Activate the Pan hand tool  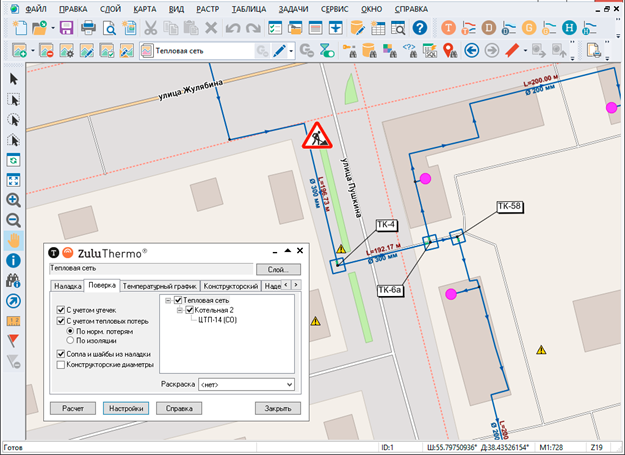pyautogui.click(x=14, y=240)
